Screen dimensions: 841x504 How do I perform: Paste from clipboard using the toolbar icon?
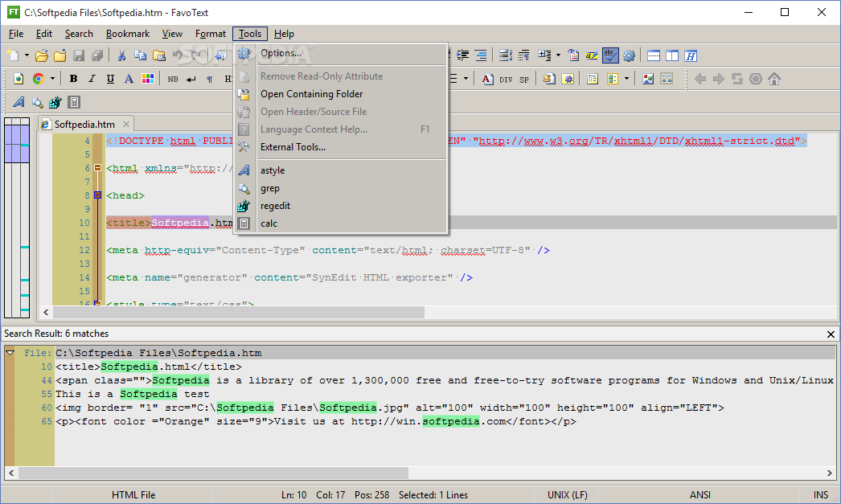click(x=158, y=55)
